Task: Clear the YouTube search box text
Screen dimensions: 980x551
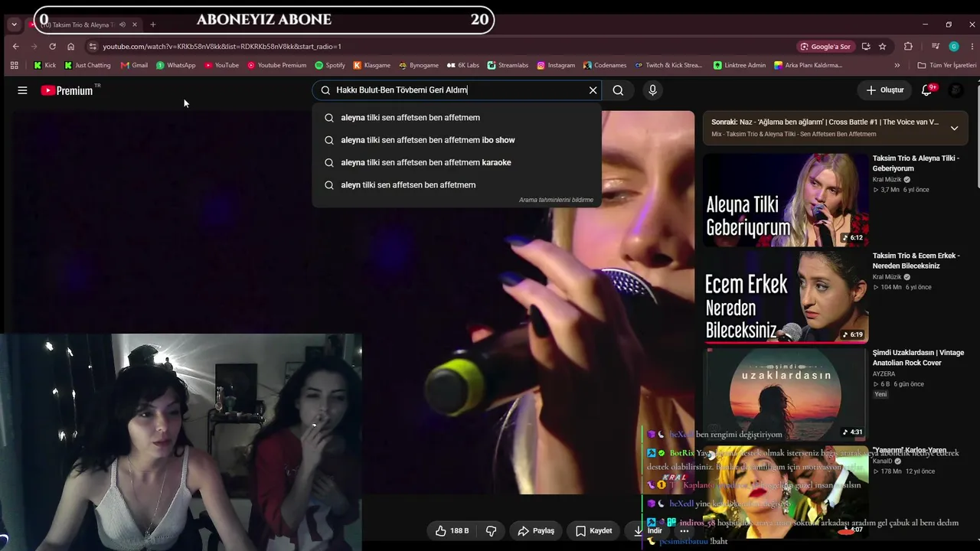Action: tap(593, 90)
